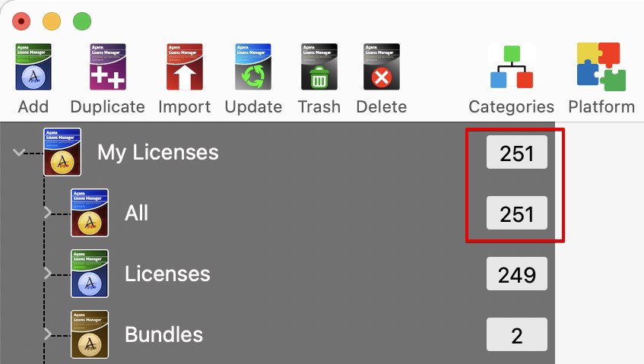This screenshot has width=644, height=364.
Task: Open the Categories toolbar icon
Action: 511,68
